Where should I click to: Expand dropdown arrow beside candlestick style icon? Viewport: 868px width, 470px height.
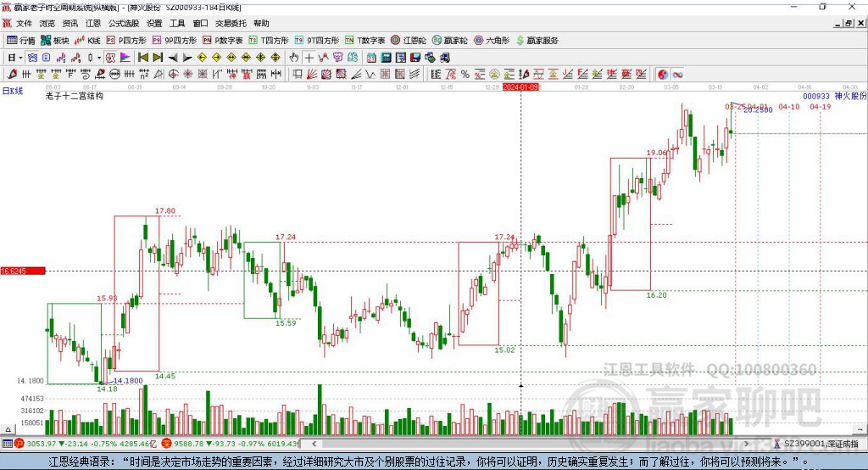pyautogui.click(x=99, y=58)
